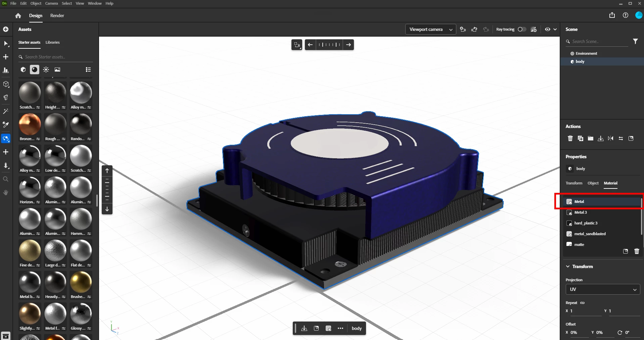Click the Bronze material thumbnail

(30, 124)
